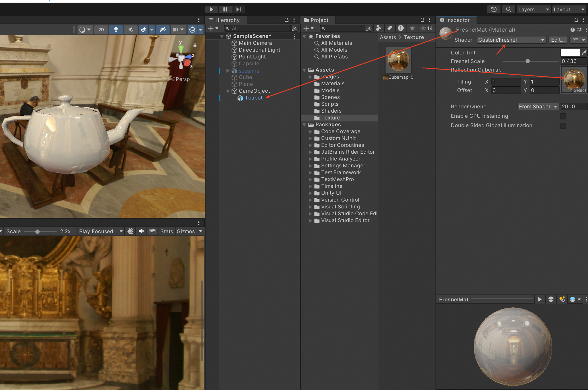588x390 pixels.
Task: Open Render Queue From Shader dropdown
Action: [x=538, y=107]
